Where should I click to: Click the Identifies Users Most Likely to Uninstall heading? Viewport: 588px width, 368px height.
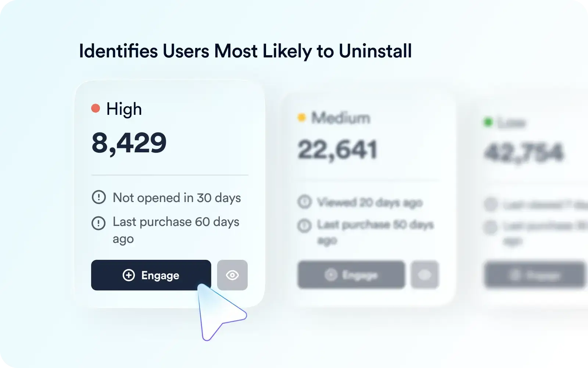[x=245, y=51]
